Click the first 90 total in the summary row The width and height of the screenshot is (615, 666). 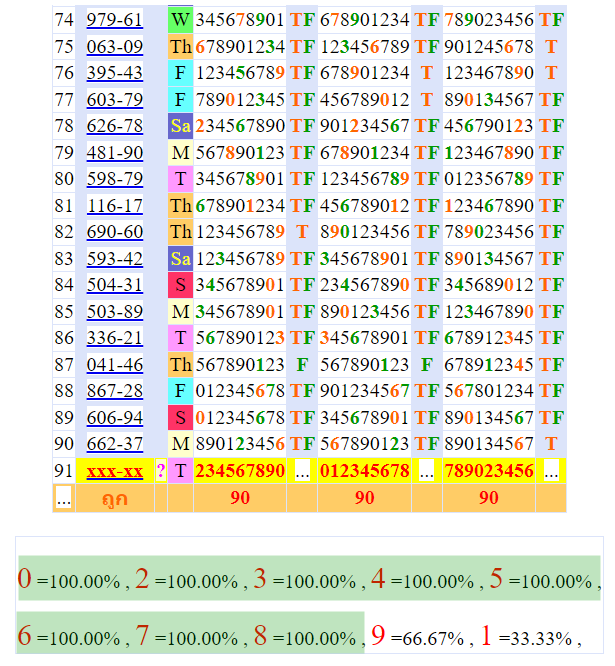point(240,498)
